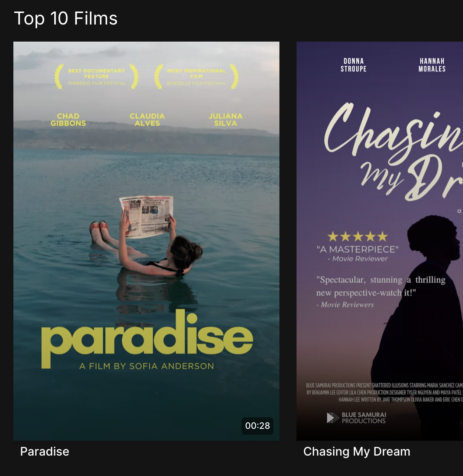Viewport: 463px width, 476px height.
Task: Click the Donna Stroupe cast name
Action: pos(353,65)
